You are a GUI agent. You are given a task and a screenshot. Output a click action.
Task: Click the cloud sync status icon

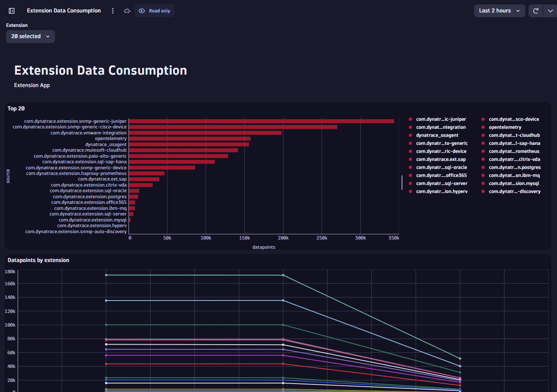pyautogui.click(x=127, y=11)
